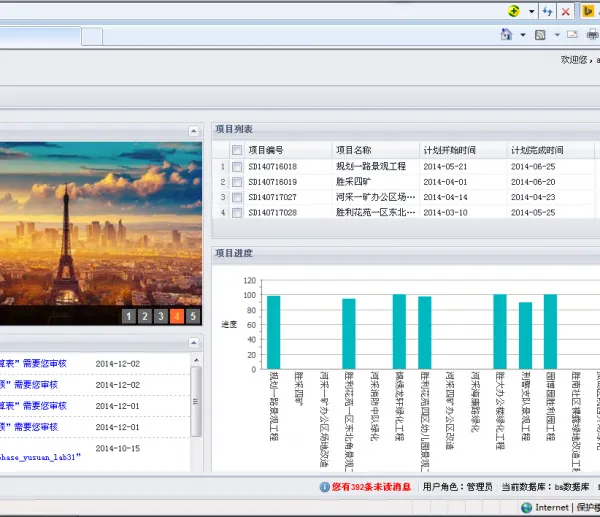The image size is (600, 517).
Task: Click the message list scrollbar thumb
Action: tap(196, 401)
